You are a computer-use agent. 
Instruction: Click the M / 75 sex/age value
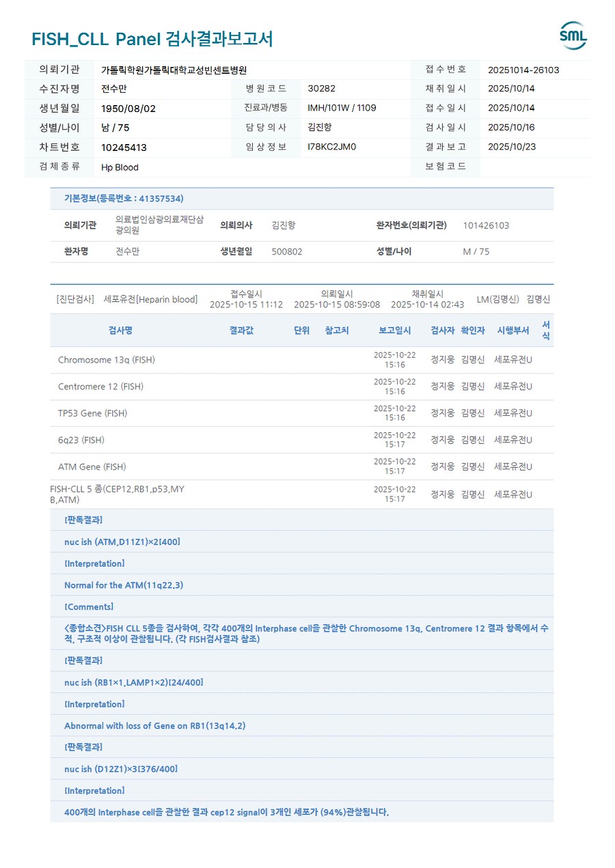click(476, 251)
